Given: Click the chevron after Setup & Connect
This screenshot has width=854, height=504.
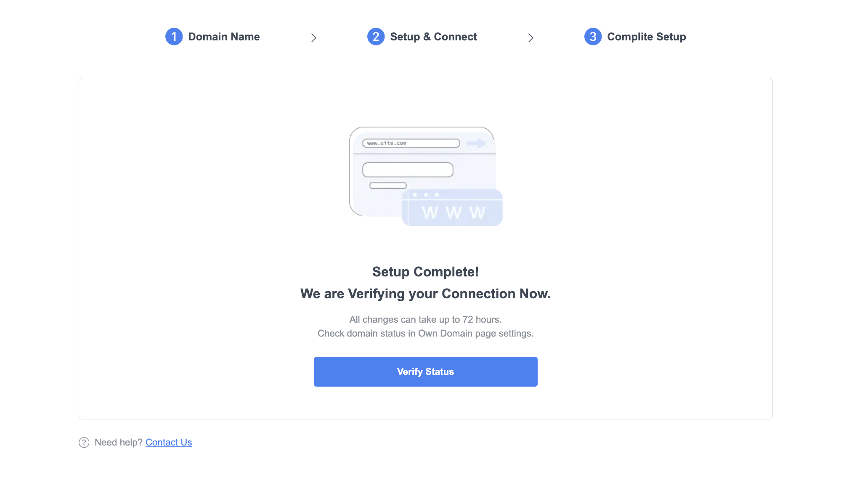Looking at the screenshot, I should click(531, 37).
